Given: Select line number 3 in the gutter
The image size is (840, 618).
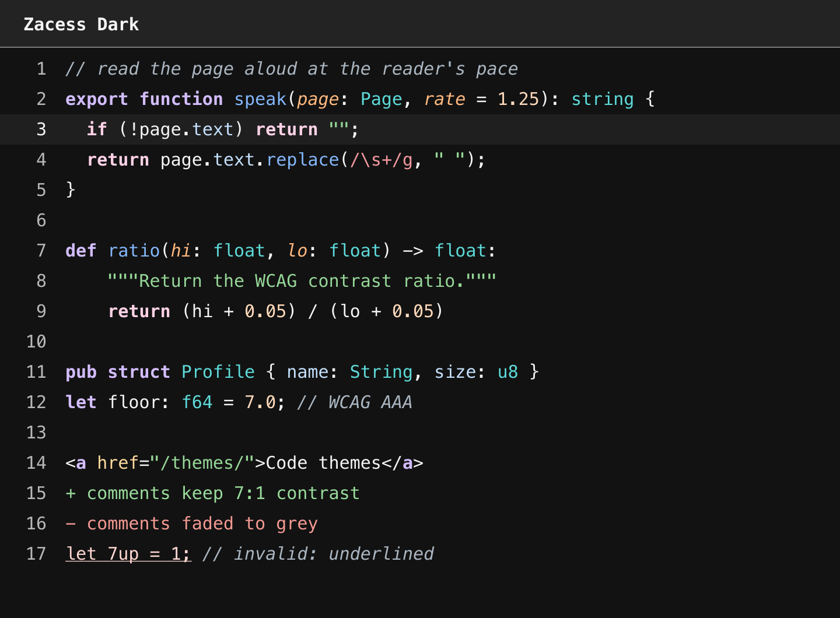Looking at the screenshot, I should 41,129.
